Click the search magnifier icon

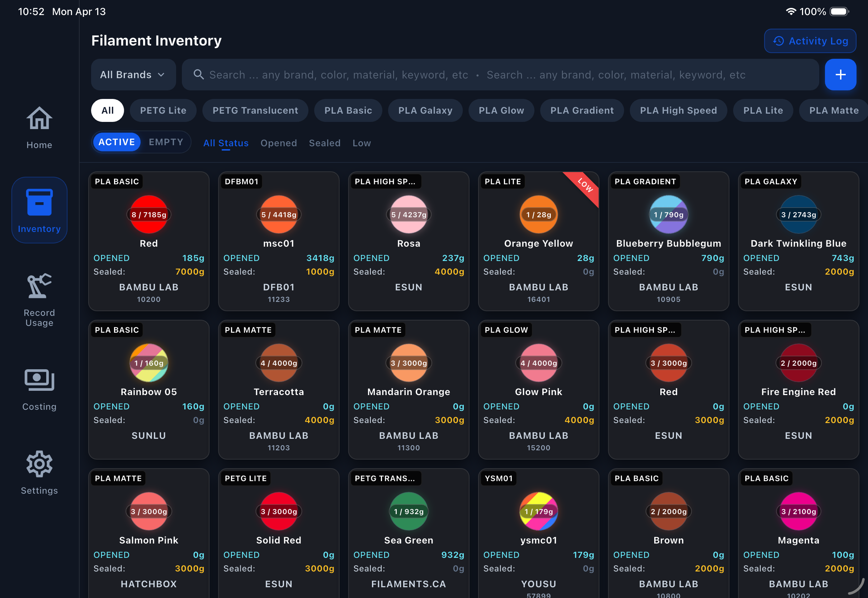(198, 75)
